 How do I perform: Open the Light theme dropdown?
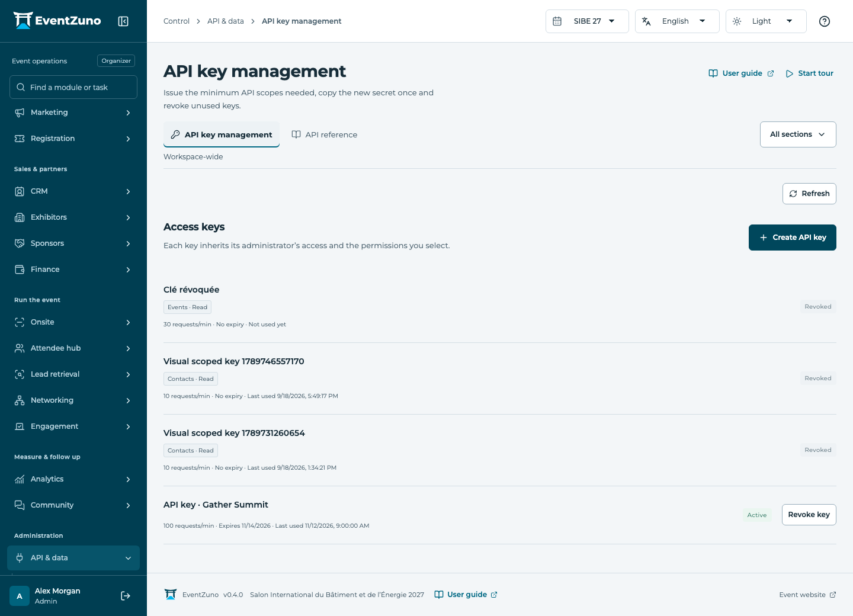pyautogui.click(x=766, y=21)
